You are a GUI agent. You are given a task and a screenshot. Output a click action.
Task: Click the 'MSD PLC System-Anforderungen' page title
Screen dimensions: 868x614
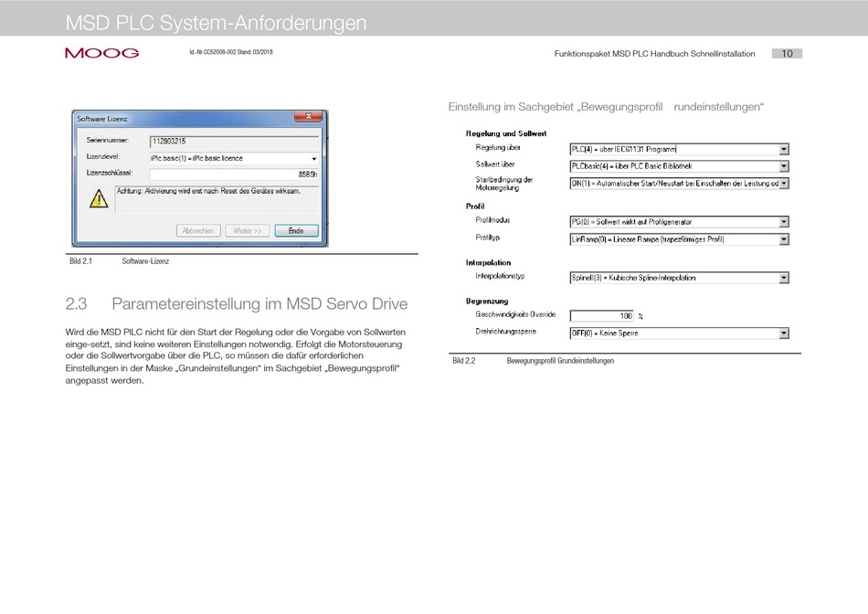point(216,23)
